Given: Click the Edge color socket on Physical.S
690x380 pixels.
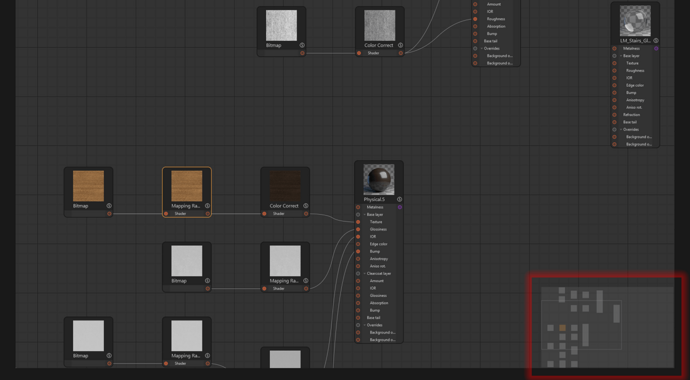Looking at the screenshot, I should [358, 244].
